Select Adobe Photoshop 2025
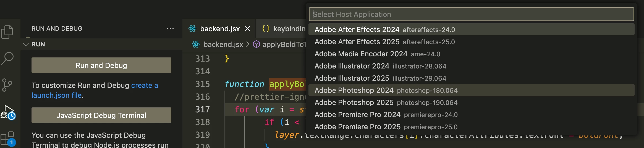The image size is (644, 148). 471,102
